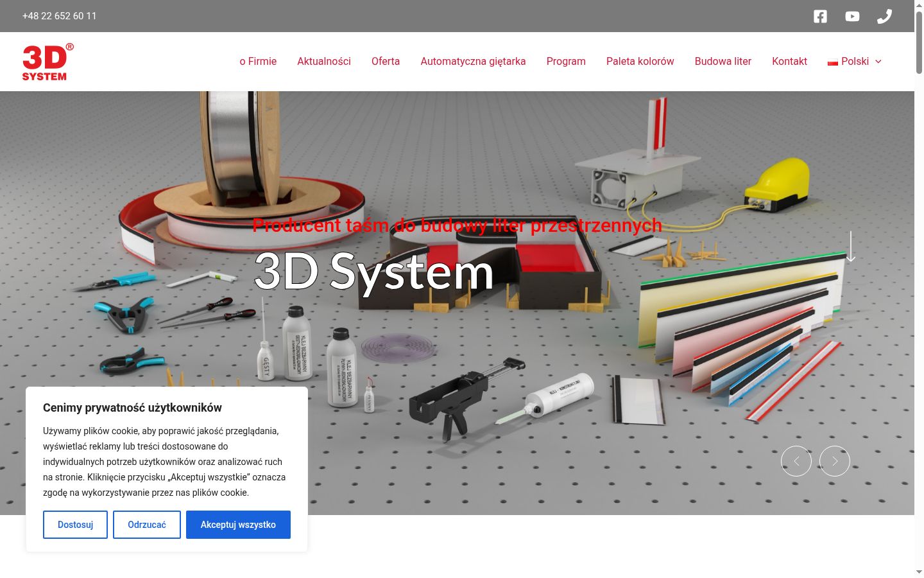The width and height of the screenshot is (924, 578).
Task: Open the YouTube channel icon
Action: tap(852, 16)
